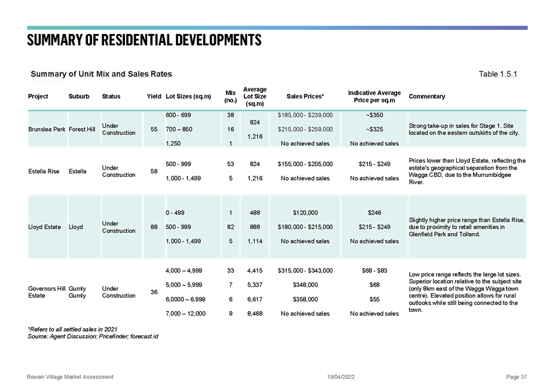The image size is (555, 392).
Task: Click "Strong take-up in sales for Stage 1" commentary
Action: point(464,129)
